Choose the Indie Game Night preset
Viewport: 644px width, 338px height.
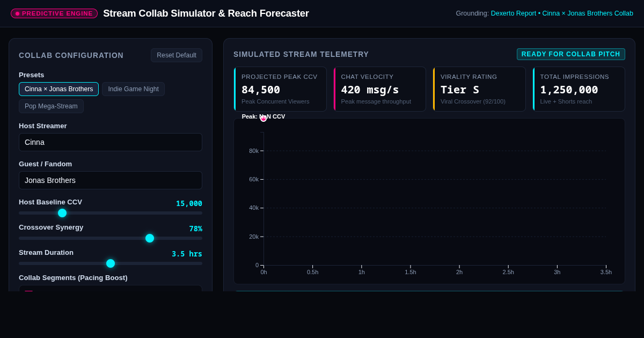[x=133, y=89]
